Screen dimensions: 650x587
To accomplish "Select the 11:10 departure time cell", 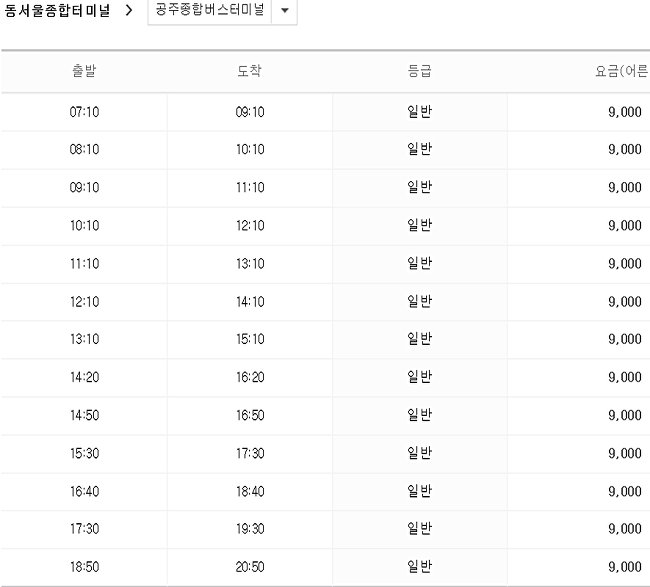I will (x=84, y=264).
